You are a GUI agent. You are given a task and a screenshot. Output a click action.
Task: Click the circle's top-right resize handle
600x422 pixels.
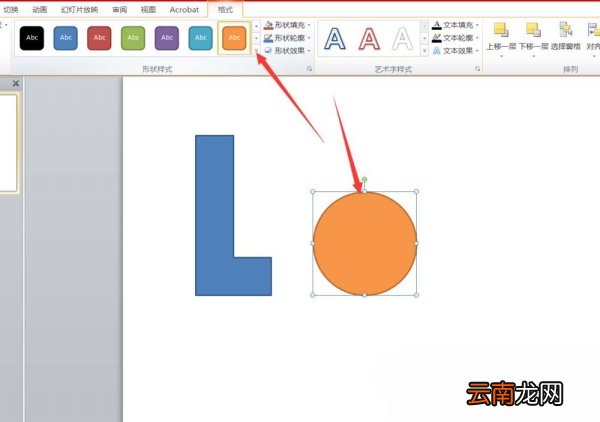tap(416, 192)
